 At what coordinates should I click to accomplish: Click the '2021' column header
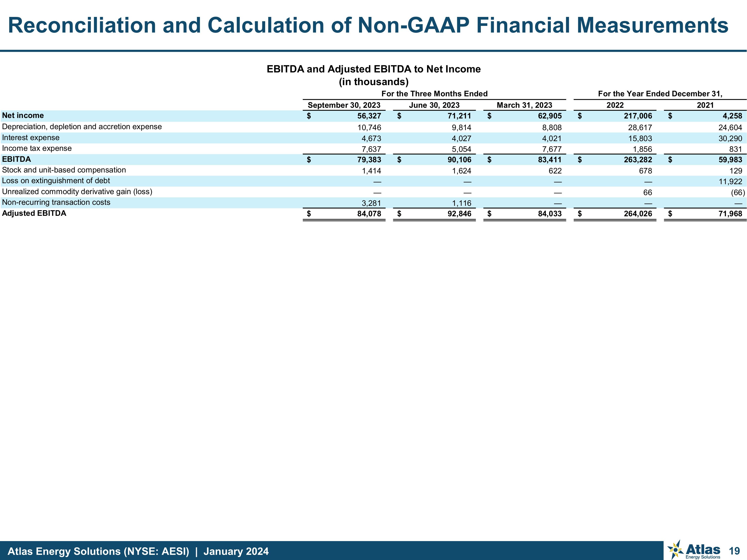[705, 105]
